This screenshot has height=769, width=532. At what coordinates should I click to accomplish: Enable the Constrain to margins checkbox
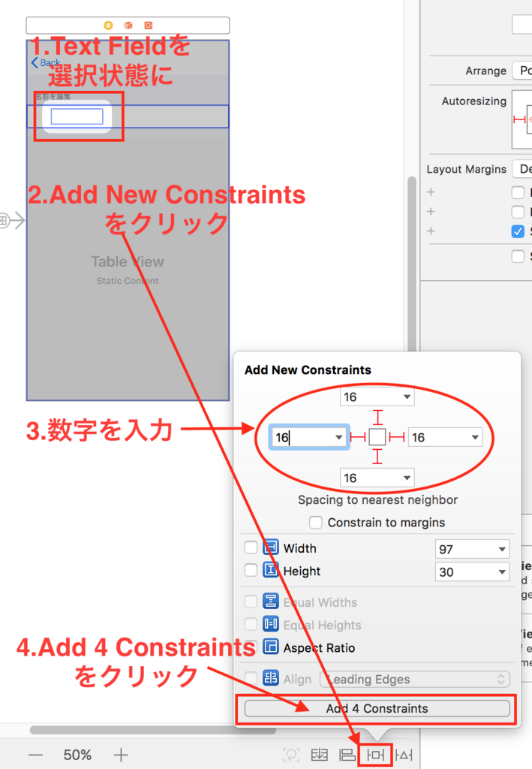point(315,523)
